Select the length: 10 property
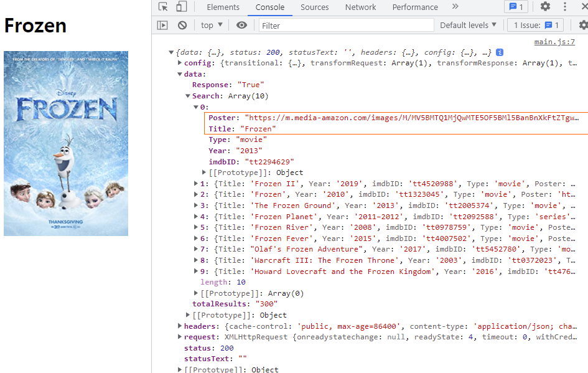The image size is (588, 373). [223, 282]
